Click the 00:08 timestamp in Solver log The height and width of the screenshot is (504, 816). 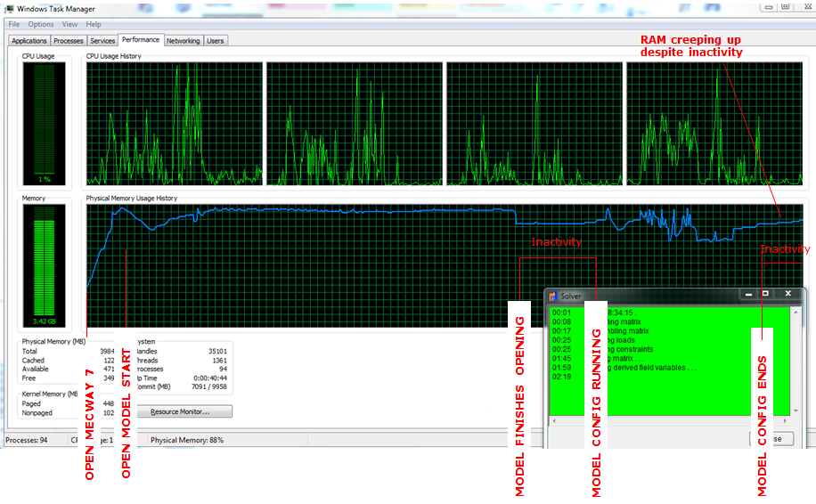click(x=561, y=321)
